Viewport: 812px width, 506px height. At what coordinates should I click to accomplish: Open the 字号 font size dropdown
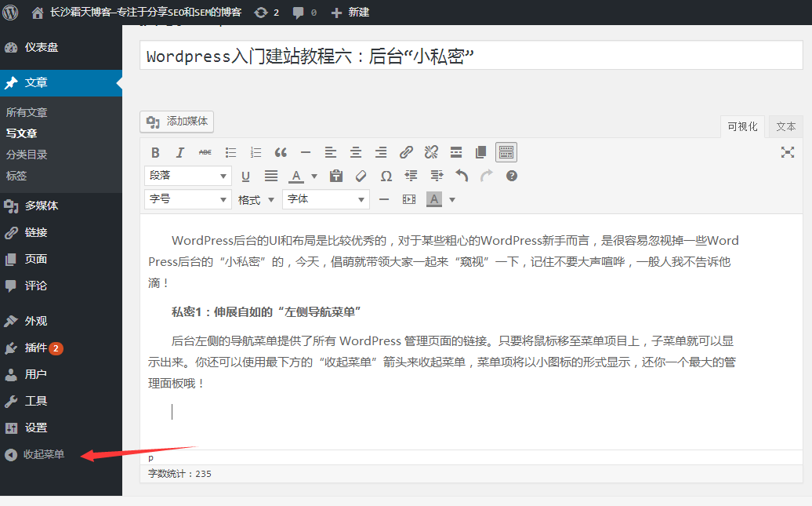coord(187,199)
